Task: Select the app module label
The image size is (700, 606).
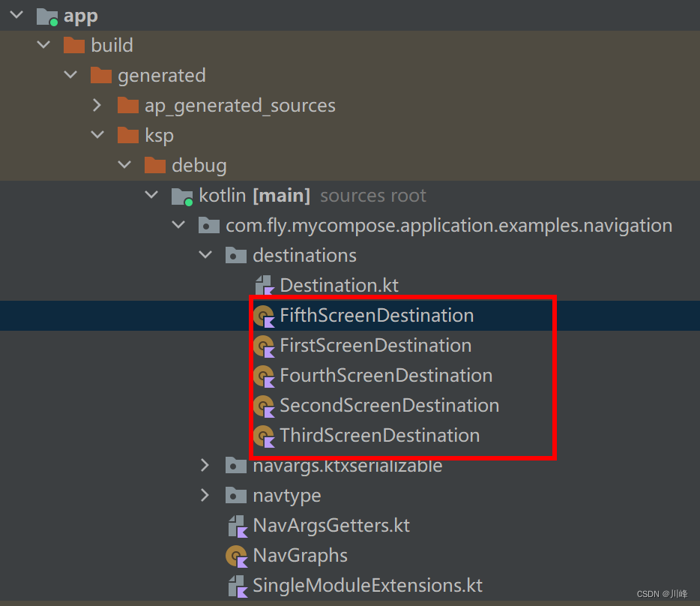Action: pyautogui.click(x=81, y=16)
